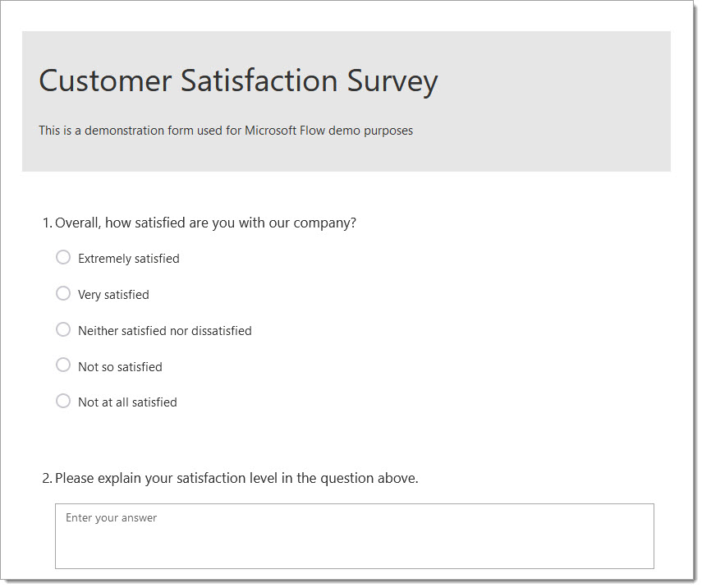Click the 'Extremely satisfied' option label text

click(x=128, y=259)
